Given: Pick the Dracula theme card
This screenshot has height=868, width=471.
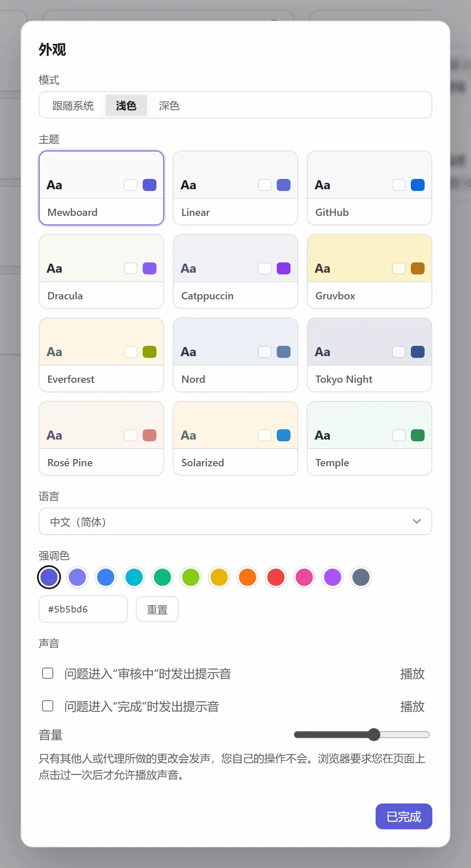Looking at the screenshot, I should tap(101, 271).
